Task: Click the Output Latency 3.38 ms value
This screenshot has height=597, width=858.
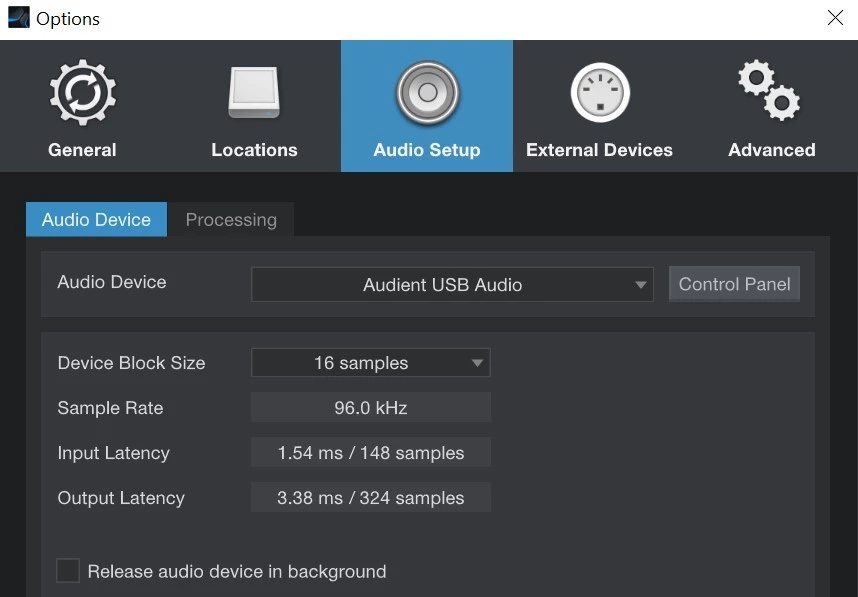Action: click(370, 497)
